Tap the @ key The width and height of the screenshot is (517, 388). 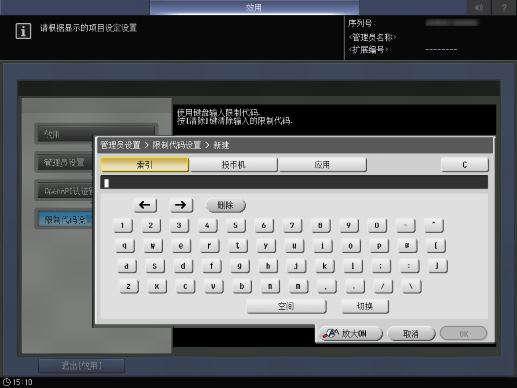click(x=407, y=246)
